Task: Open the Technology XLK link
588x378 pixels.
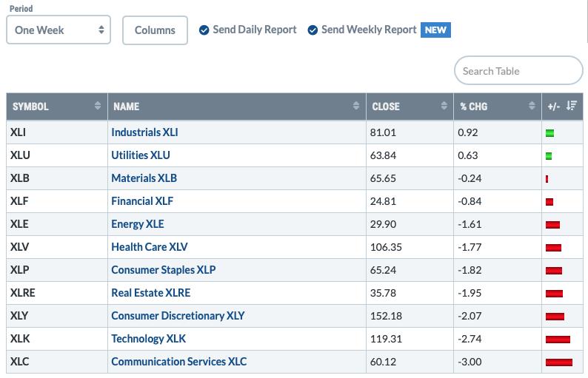Action: point(149,339)
